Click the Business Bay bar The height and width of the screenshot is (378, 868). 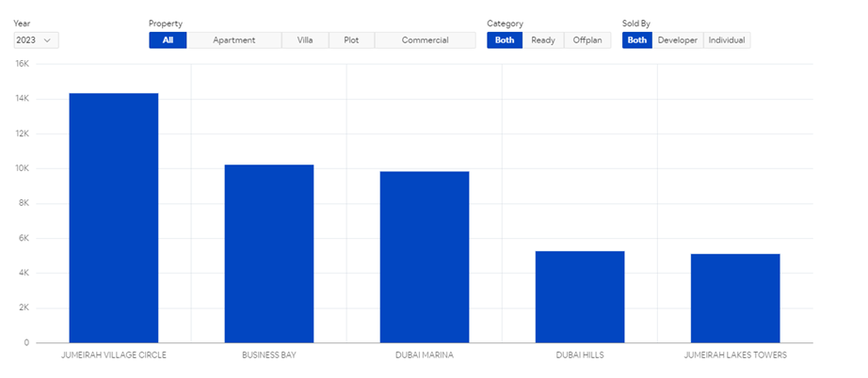269,254
